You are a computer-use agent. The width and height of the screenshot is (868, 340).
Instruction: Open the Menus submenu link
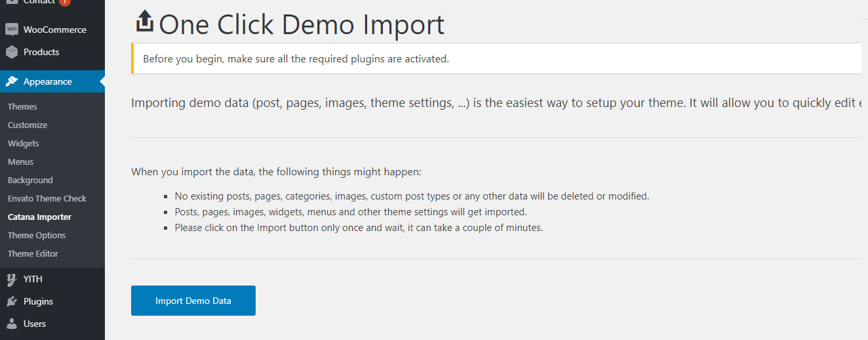coord(20,161)
